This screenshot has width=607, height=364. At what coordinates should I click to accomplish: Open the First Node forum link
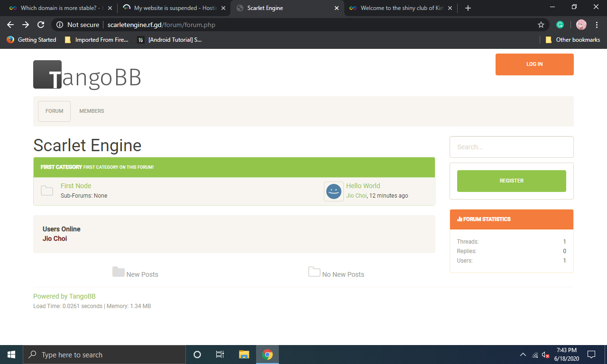(x=76, y=186)
